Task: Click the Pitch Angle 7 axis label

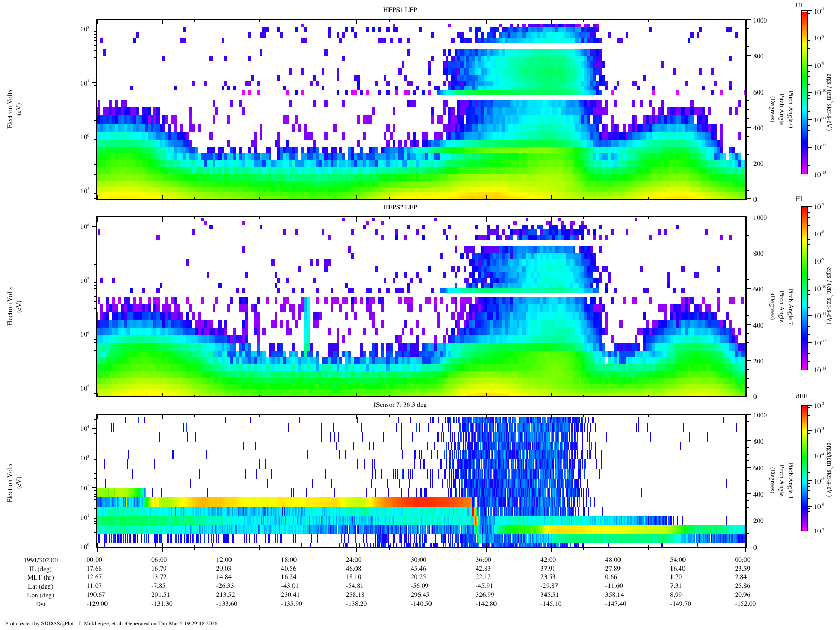Action: click(781, 306)
